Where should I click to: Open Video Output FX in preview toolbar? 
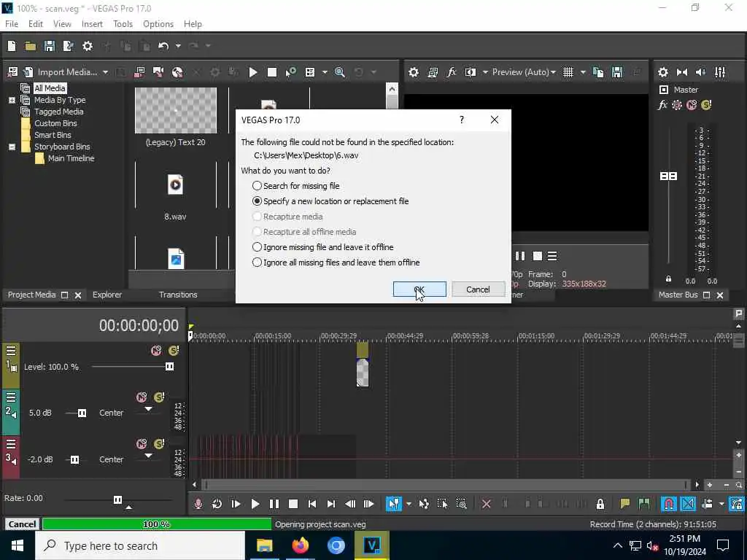click(x=451, y=72)
